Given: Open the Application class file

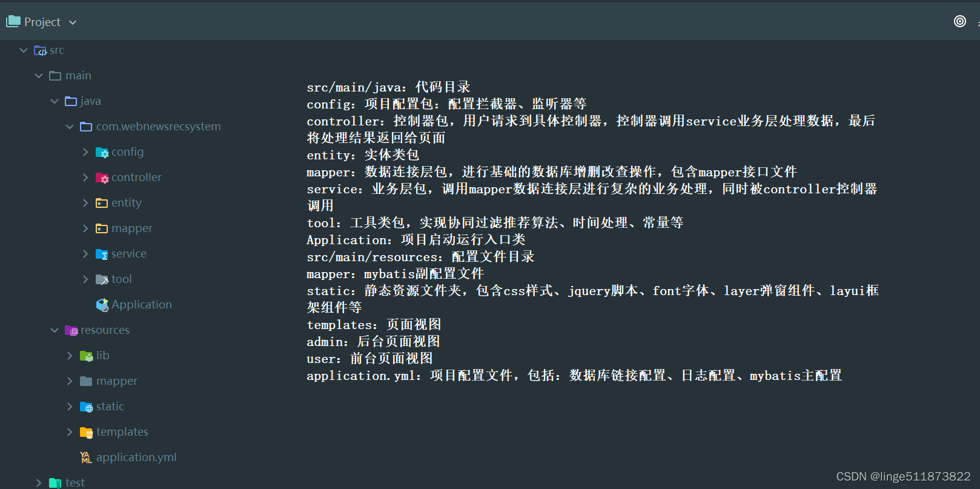Looking at the screenshot, I should pyautogui.click(x=142, y=305).
